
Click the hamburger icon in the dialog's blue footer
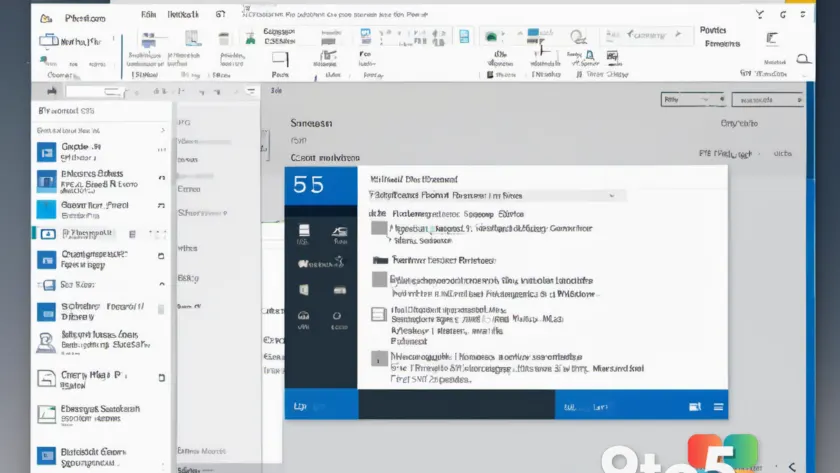tap(718, 407)
